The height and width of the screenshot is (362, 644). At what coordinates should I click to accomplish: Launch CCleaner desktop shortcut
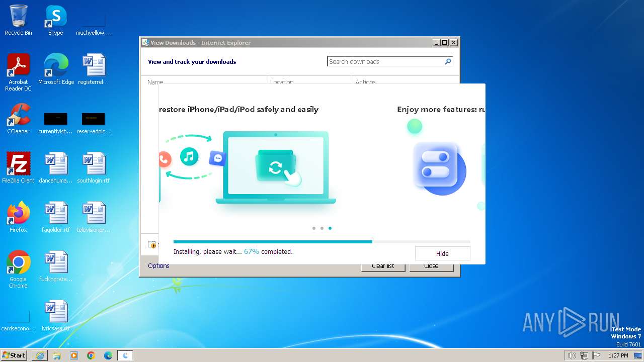[x=18, y=119]
